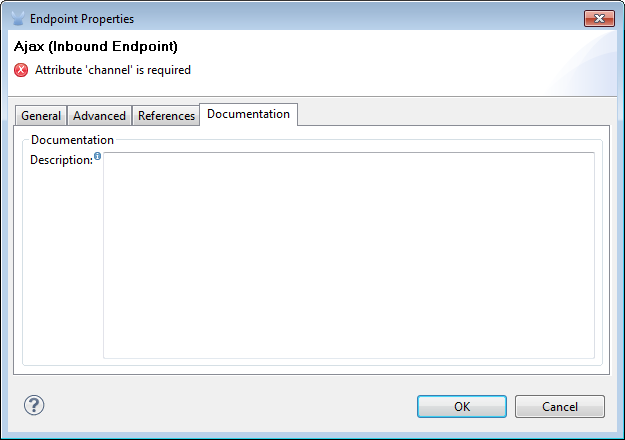Focus the Description text area
The height and width of the screenshot is (440, 625).
tap(349, 255)
